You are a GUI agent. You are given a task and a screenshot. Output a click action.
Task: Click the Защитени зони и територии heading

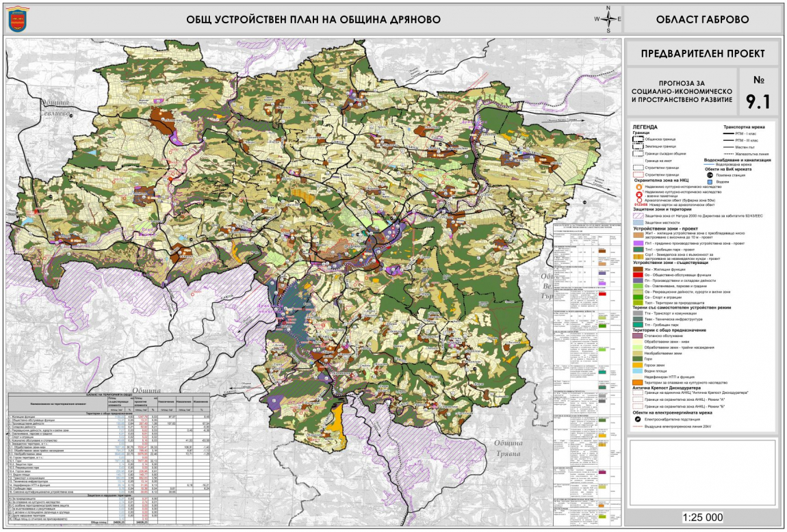pyautogui.click(x=662, y=210)
